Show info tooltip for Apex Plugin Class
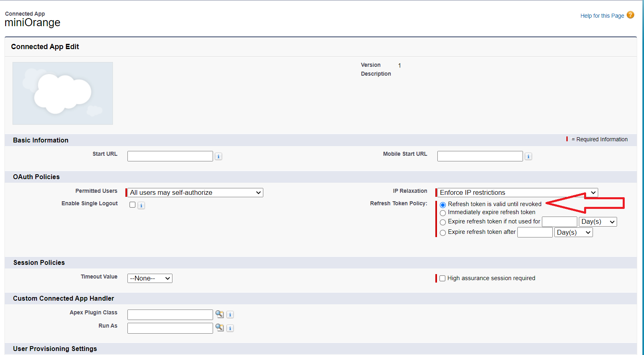 230,315
